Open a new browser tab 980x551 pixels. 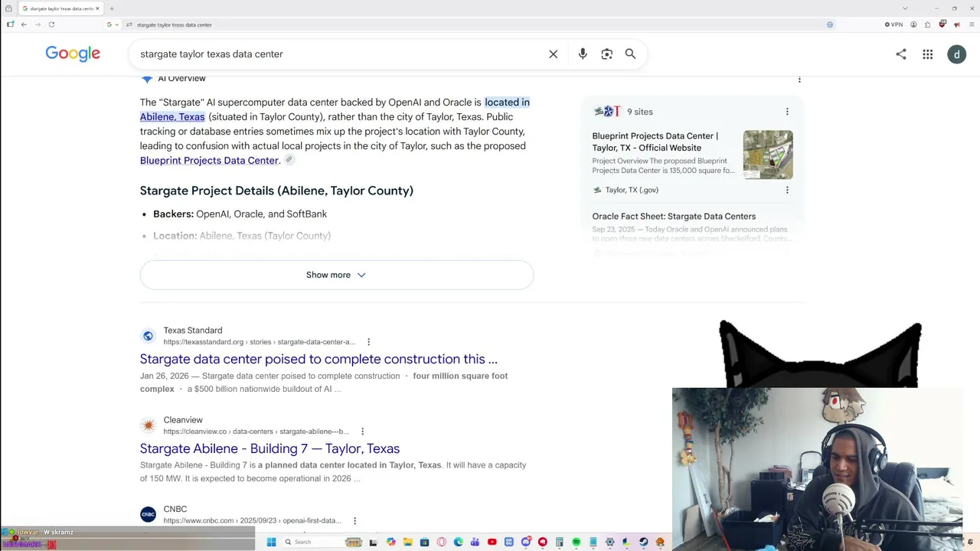(112, 8)
